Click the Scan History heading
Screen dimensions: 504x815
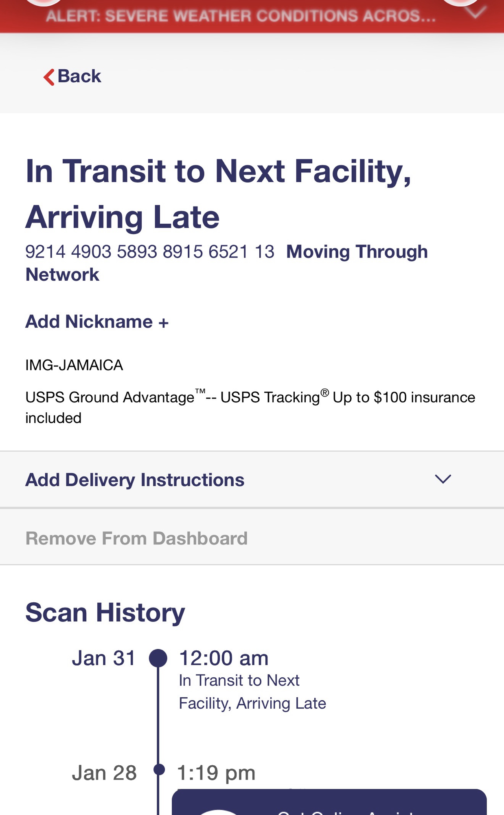(105, 612)
